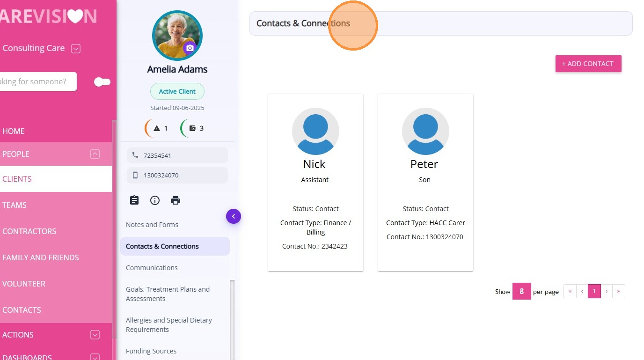Open the Consulting Care organization dropdown
Image resolution: width=644 pixels, height=360 pixels.
tap(76, 48)
